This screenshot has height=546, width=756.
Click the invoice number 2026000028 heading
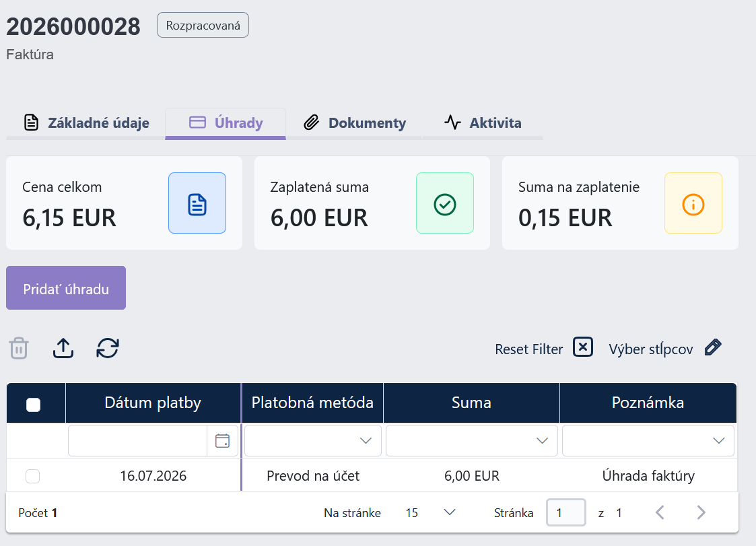click(73, 26)
